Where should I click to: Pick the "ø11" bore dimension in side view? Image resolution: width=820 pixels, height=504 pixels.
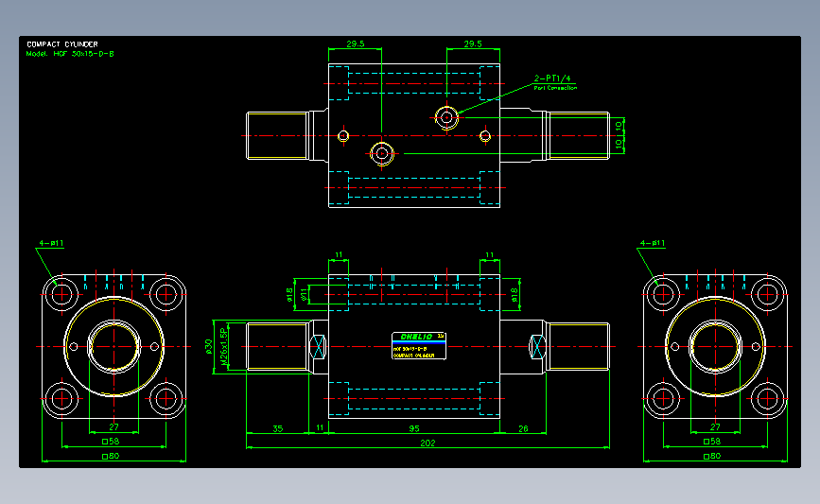(305, 295)
